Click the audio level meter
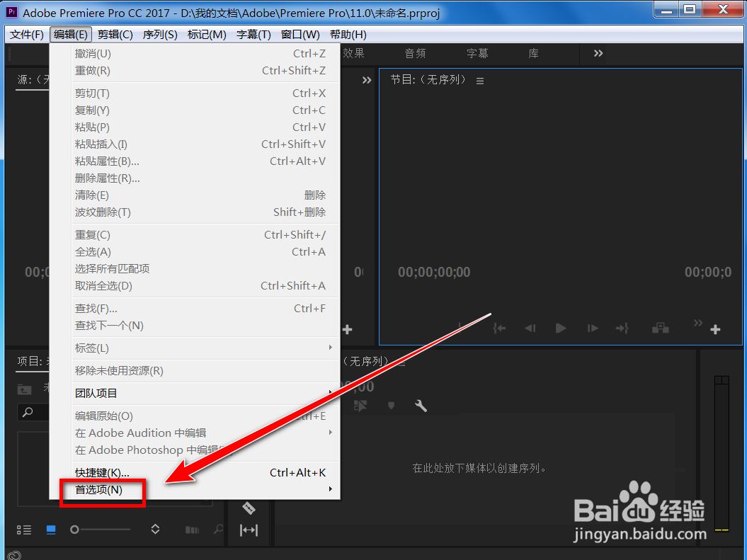 tap(722, 454)
